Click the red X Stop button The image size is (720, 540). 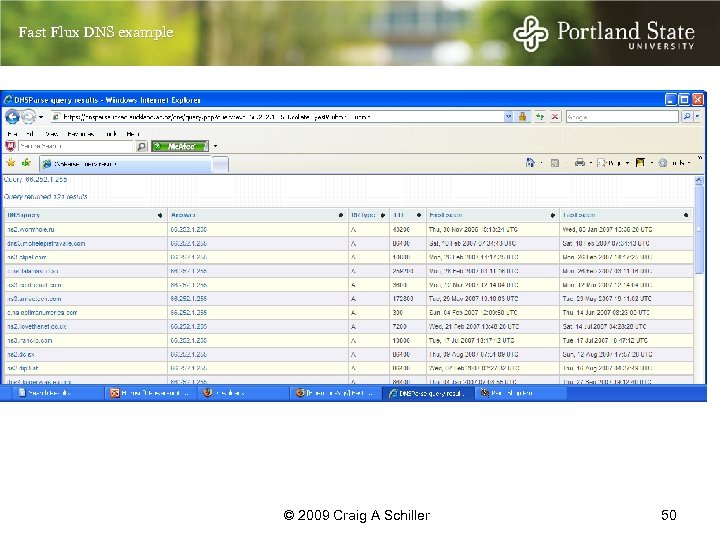click(555, 117)
